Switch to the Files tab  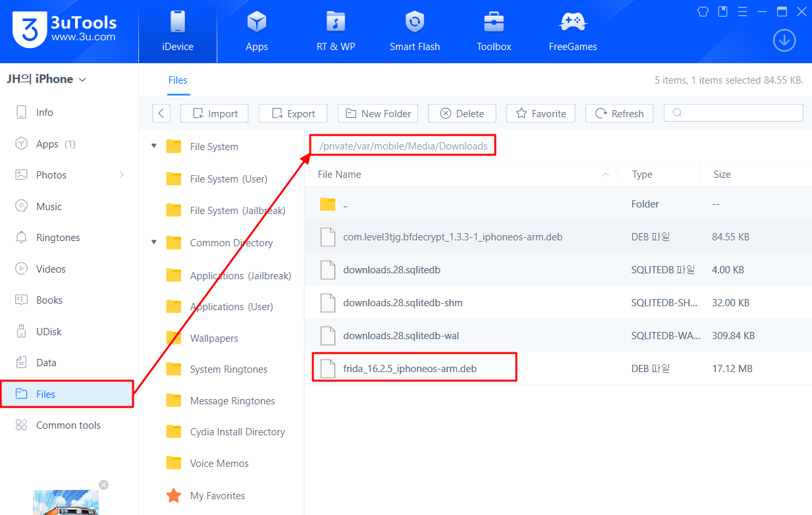[x=178, y=80]
